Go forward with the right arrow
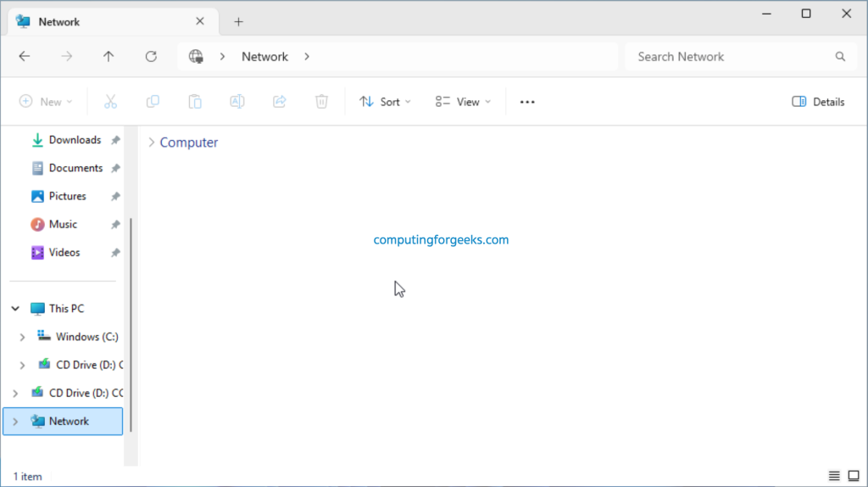 pyautogui.click(x=66, y=57)
